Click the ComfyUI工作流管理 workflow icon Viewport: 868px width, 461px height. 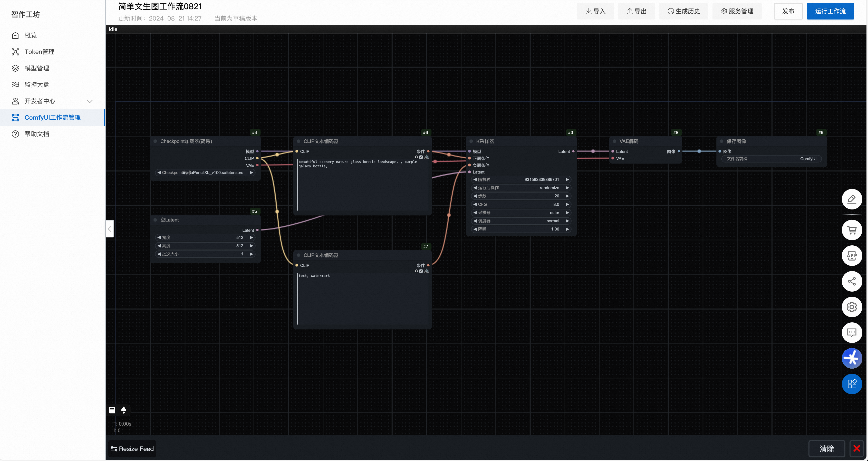tap(15, 117)
